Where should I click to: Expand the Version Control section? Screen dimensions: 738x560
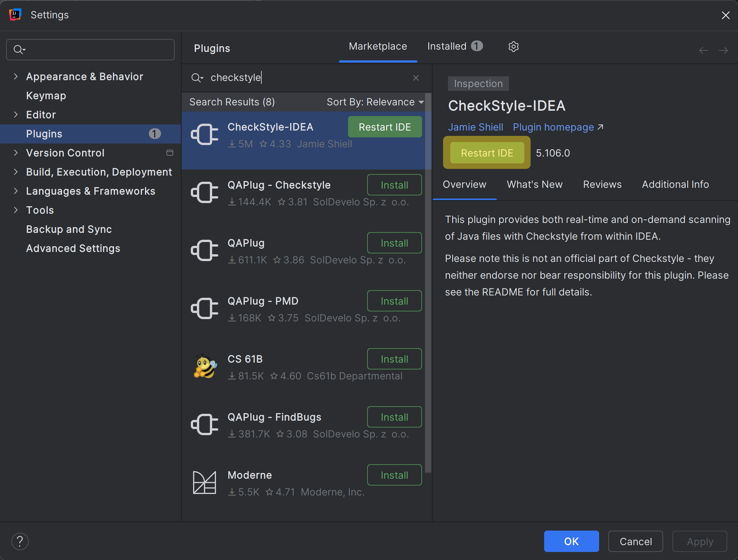tap(16, 153)
